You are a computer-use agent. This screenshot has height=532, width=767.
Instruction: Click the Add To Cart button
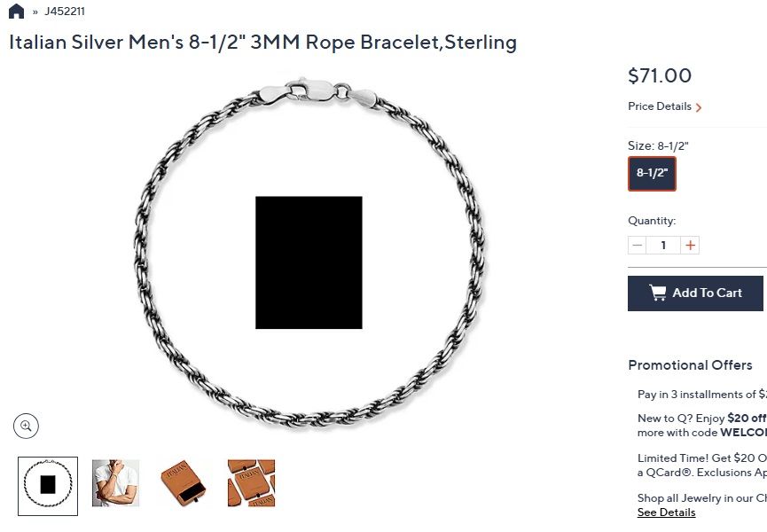pyautogui.click(x=696, y=293)
